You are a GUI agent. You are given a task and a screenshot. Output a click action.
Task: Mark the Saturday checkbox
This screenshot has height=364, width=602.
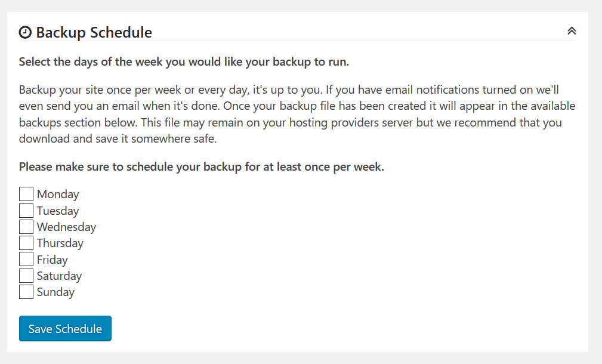pos(26,276)
